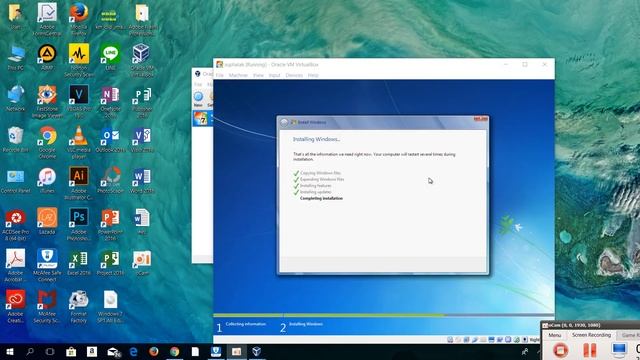Select the Adobe Acrobat desktop shortcut
This screenshot has width=640, height=360.
[x=16, y=265]
